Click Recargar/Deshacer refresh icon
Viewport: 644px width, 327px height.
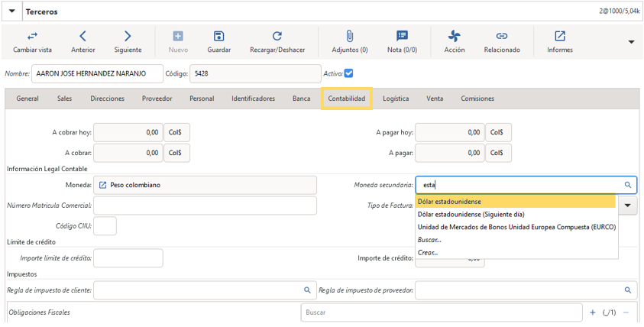(x=277, y=37)
